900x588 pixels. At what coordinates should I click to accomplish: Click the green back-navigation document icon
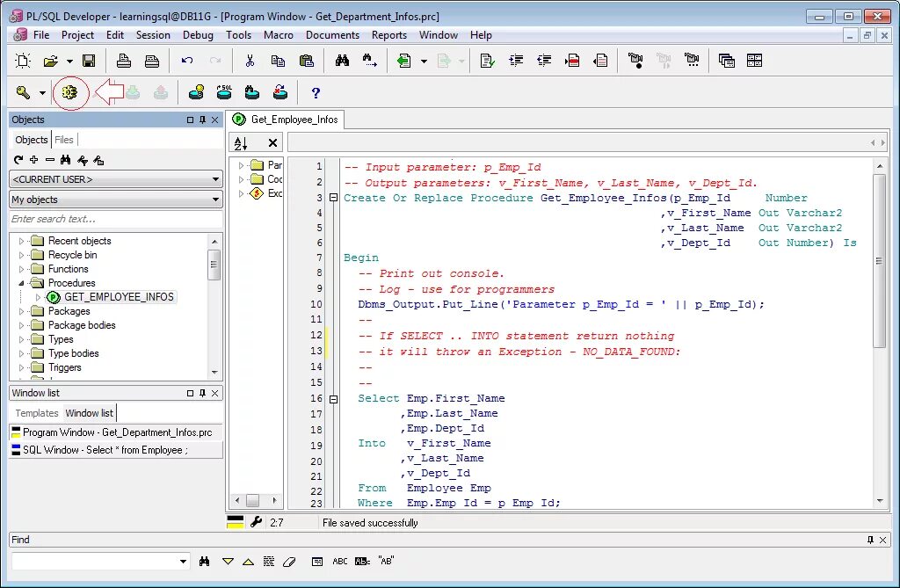[x=404, y=61]
